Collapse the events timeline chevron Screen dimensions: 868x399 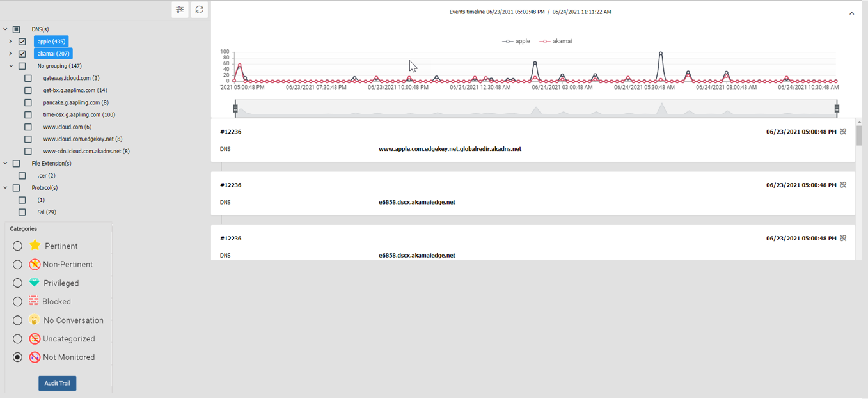tap(851, 13)
